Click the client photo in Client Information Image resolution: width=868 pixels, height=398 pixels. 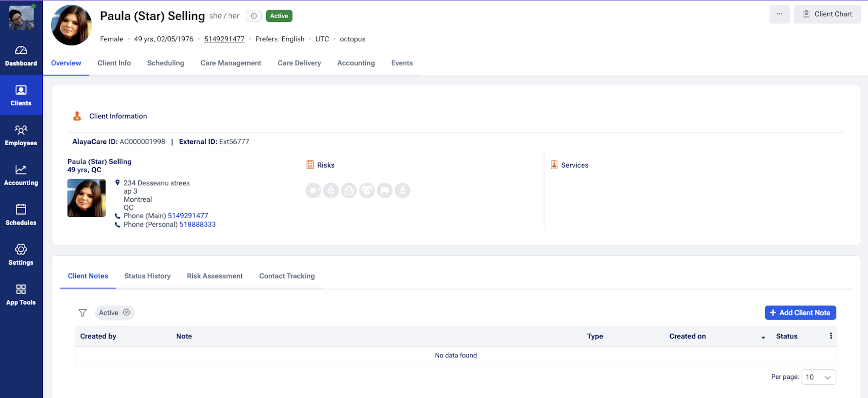pos(86,198)
